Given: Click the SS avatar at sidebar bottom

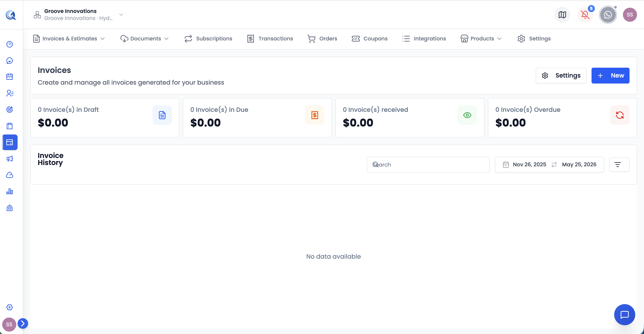Looking at the screenshot, I should (x=9, y=325).
